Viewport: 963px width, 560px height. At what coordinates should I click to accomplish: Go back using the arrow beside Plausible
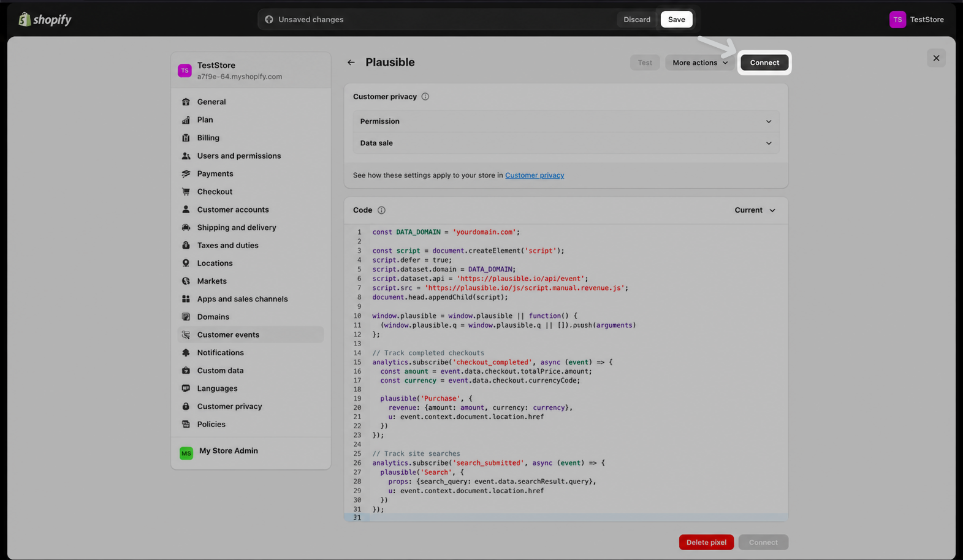coord(351,62)
